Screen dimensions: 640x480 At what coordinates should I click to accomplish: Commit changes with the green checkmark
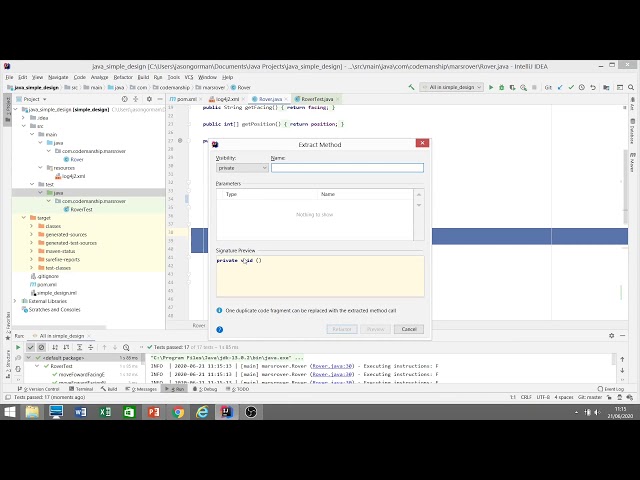pos(571,87)
